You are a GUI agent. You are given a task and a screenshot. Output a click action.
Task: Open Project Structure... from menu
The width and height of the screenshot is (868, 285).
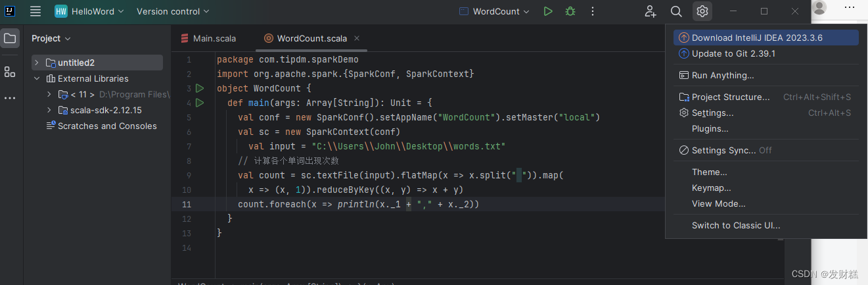click(x=766, y=97)
